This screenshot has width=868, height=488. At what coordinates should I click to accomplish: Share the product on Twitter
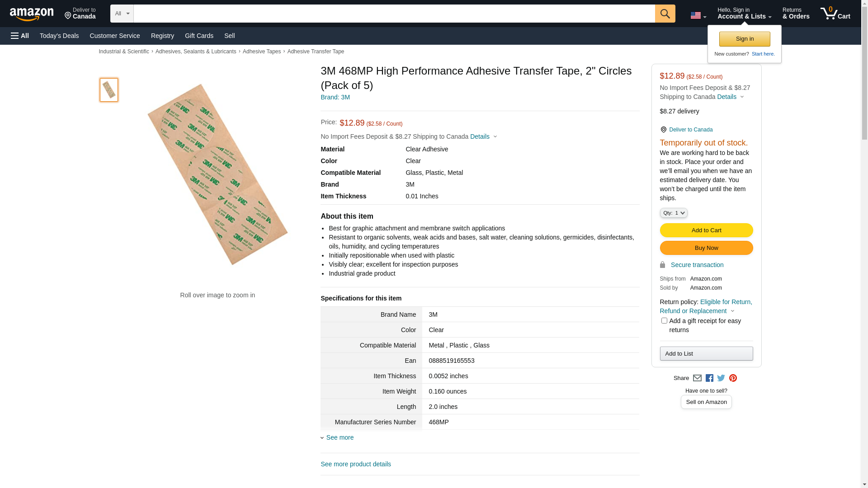pyautogui.click(x=721, y=378)
